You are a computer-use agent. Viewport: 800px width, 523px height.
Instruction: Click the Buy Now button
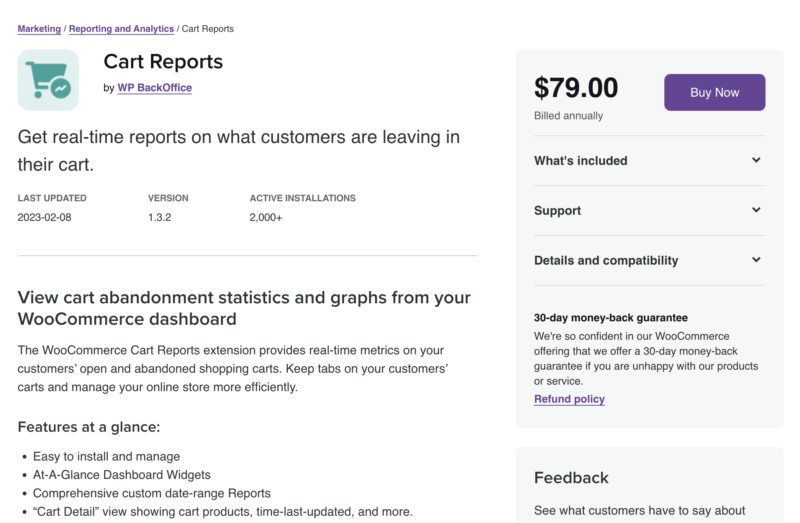(714, 92)
